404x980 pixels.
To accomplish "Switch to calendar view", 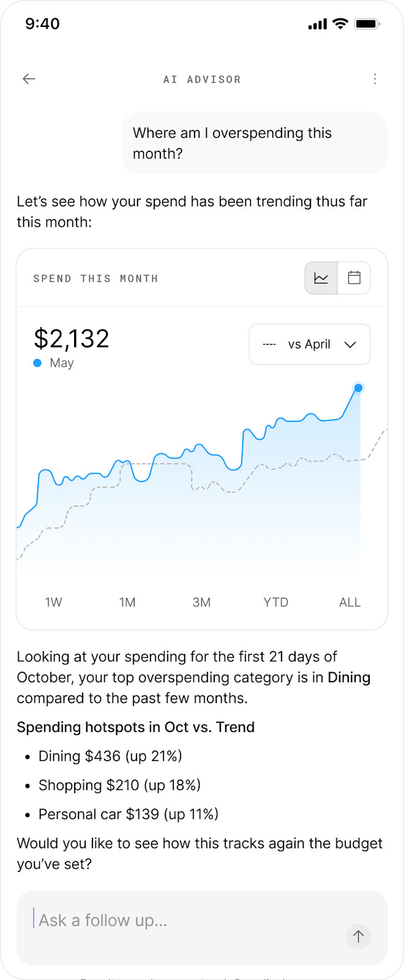I will point(354,278).
